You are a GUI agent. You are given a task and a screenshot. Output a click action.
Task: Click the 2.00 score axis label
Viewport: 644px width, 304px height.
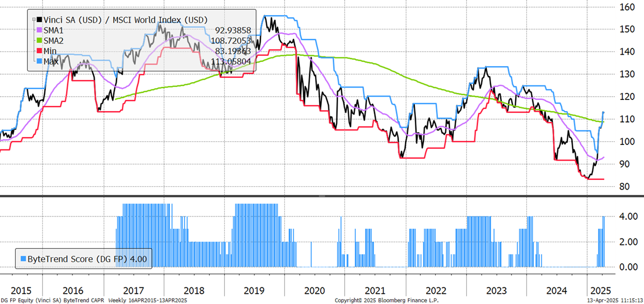[x=627, y=242]
